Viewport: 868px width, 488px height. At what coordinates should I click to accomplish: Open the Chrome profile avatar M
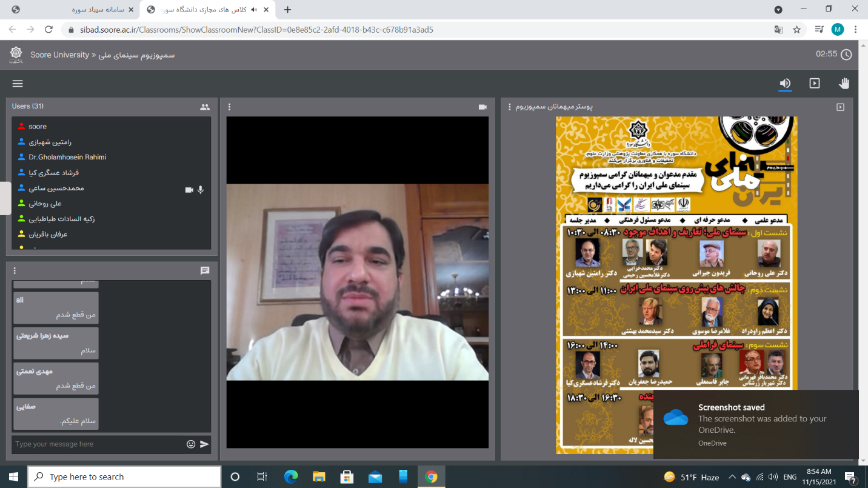pyautogui.click(x=838, y=30)
